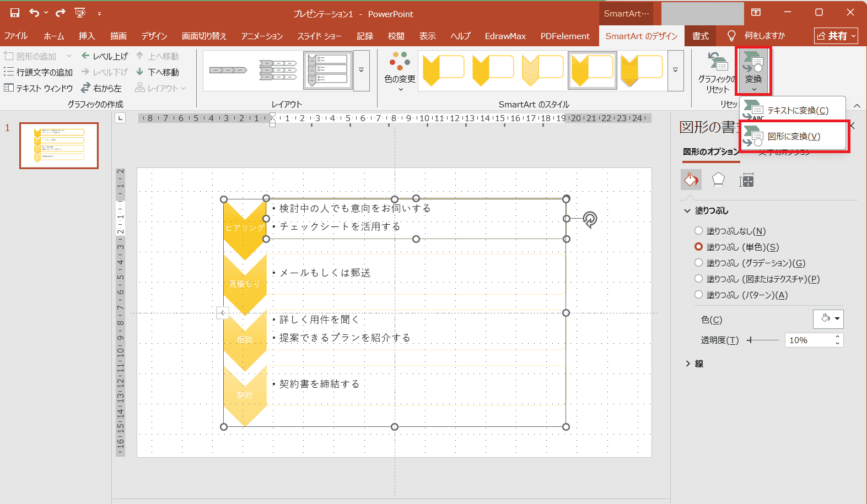
Task: Choose 塗りつぶし (パターン) radio option
Action: [x=699, y=295]
